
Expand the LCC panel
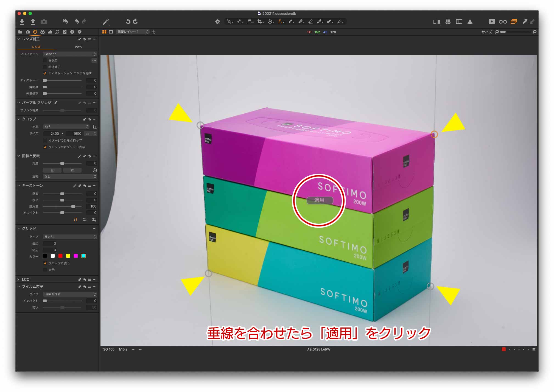click(19, 279)
